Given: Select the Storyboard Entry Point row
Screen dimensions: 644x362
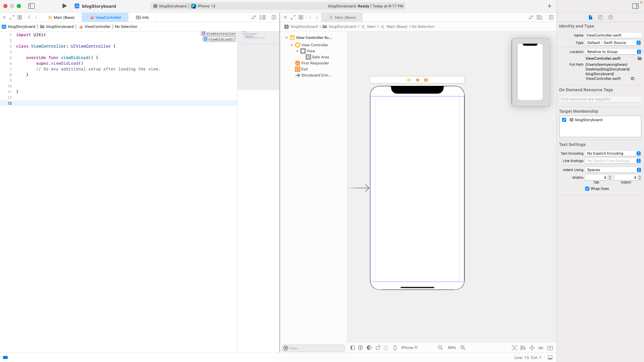Looking at the screenshot, I should click(313, 75).
